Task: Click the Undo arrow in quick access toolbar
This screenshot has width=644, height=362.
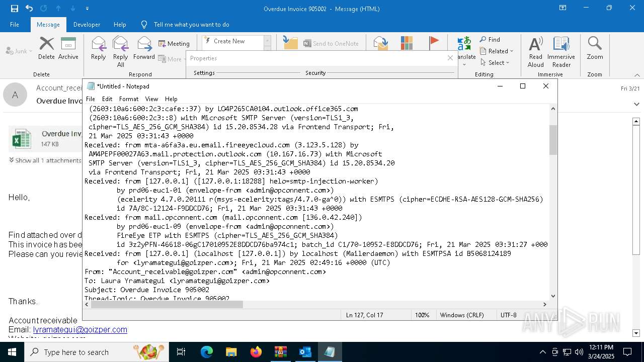Action: tap(29, 9)
